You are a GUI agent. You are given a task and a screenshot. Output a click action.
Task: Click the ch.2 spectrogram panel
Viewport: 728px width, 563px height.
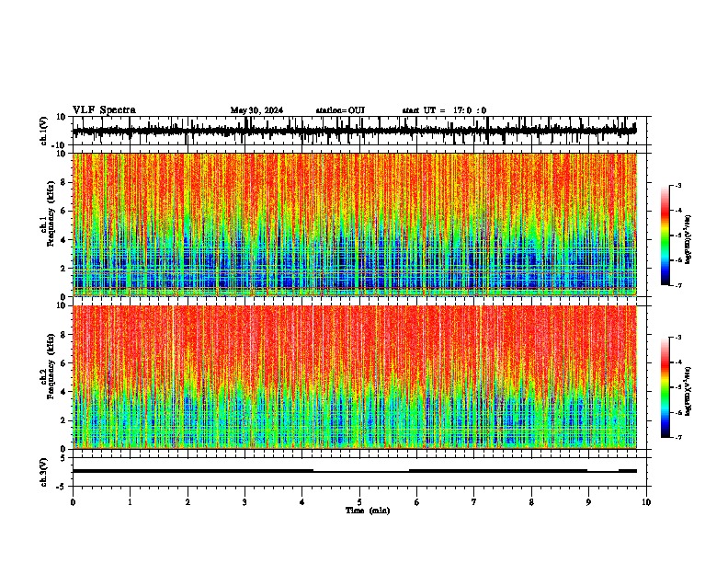pos(359,377)
